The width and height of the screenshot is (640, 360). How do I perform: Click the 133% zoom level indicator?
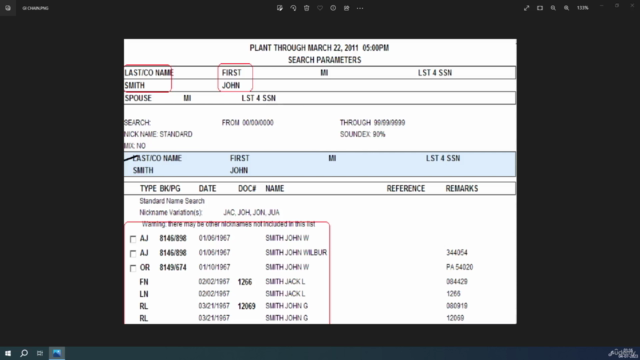583,8
